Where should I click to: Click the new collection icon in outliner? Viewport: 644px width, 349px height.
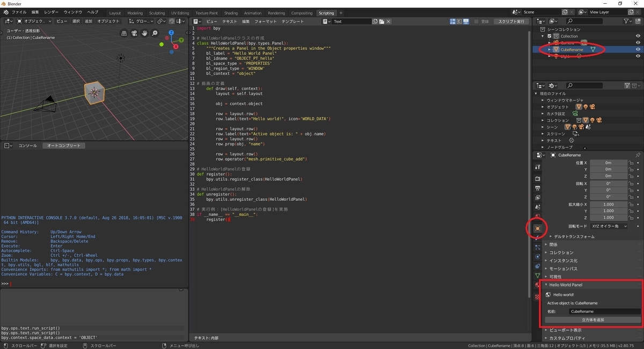(x=638, y=21)
